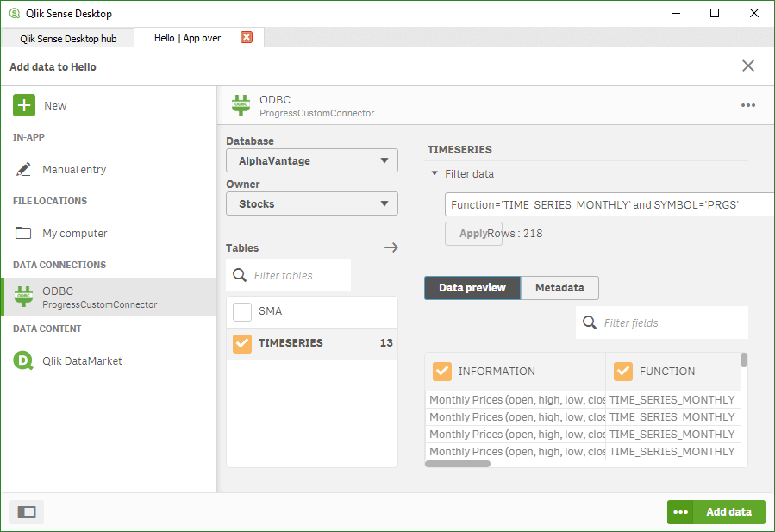Open the Stocks Owner dropdown
Image resolution: width=775 pixels, height=532 pixels.
tap(311, 203)
